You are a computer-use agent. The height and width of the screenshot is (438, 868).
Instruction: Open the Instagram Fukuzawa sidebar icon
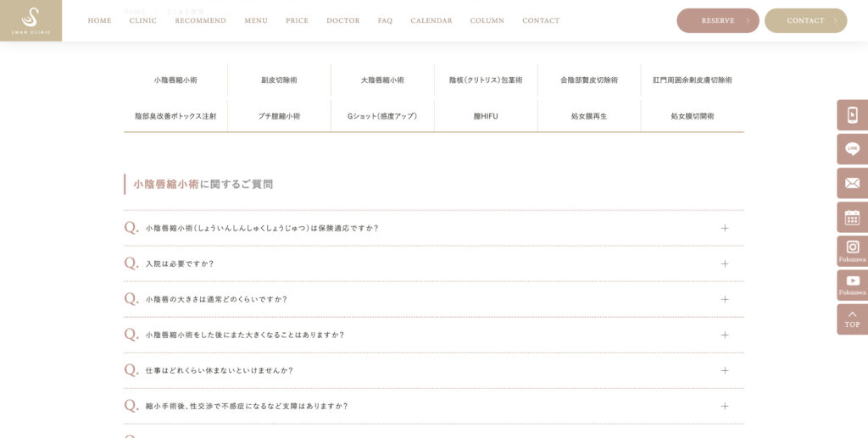(x=852, y=251)
